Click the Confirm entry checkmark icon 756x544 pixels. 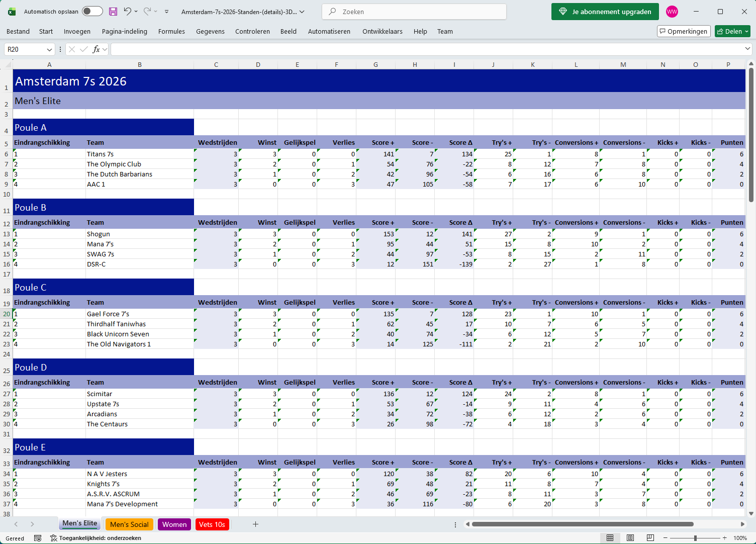click(x=83, y=49)
